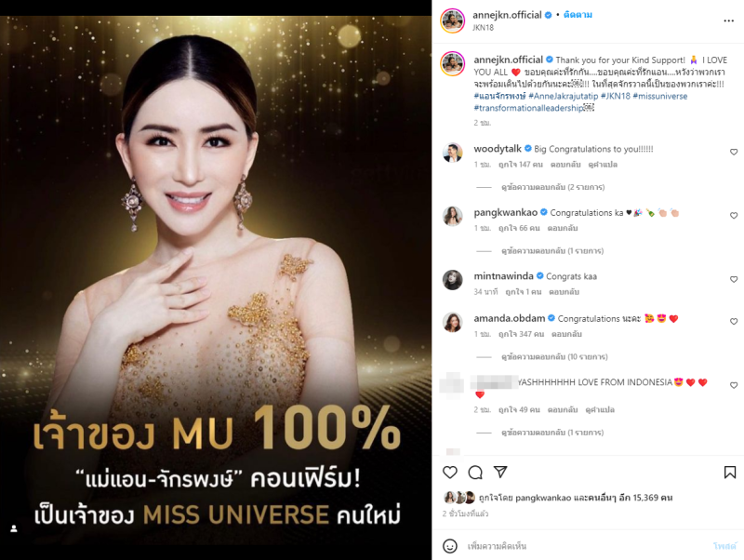Viewport: 744px width, 560px height.
Task: Expand the 2 replies under woodytalk's comment
Action: click(552, 188)
